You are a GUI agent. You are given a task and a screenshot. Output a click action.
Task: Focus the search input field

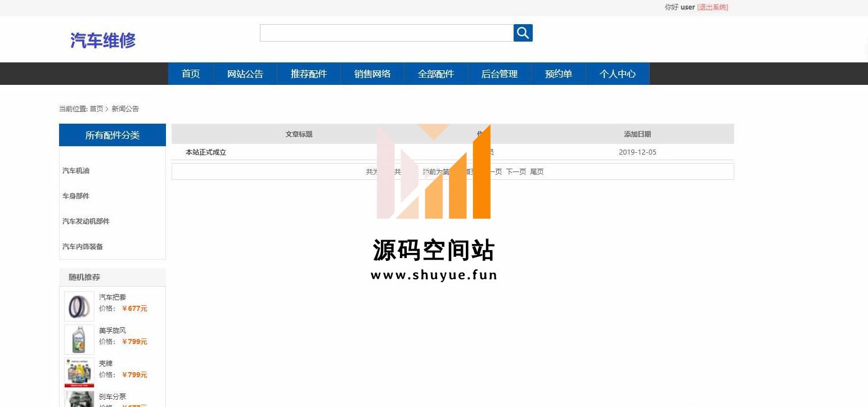coord(386,33)
